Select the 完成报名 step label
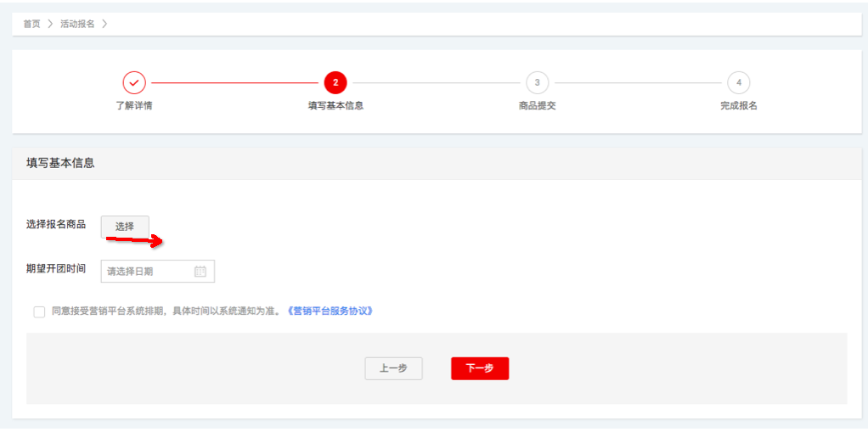Viewport: 868px width, 432px height. tap(738, 106)
